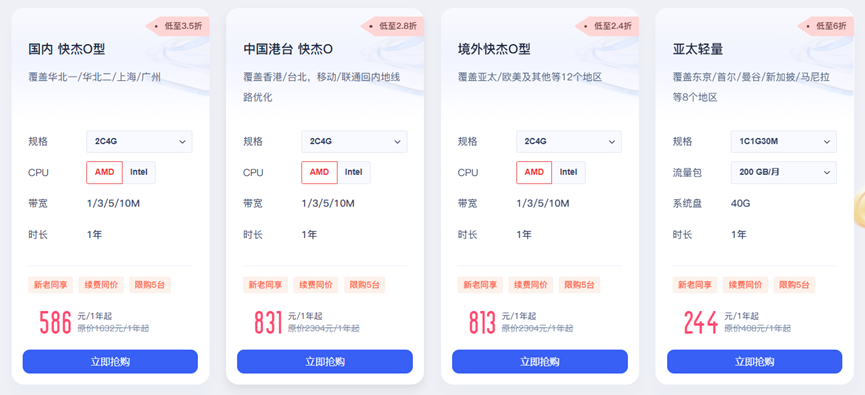Click 立即抢购 for 813元 境外 plan
This screenshot has width=865, height=395.
point(540,362)
